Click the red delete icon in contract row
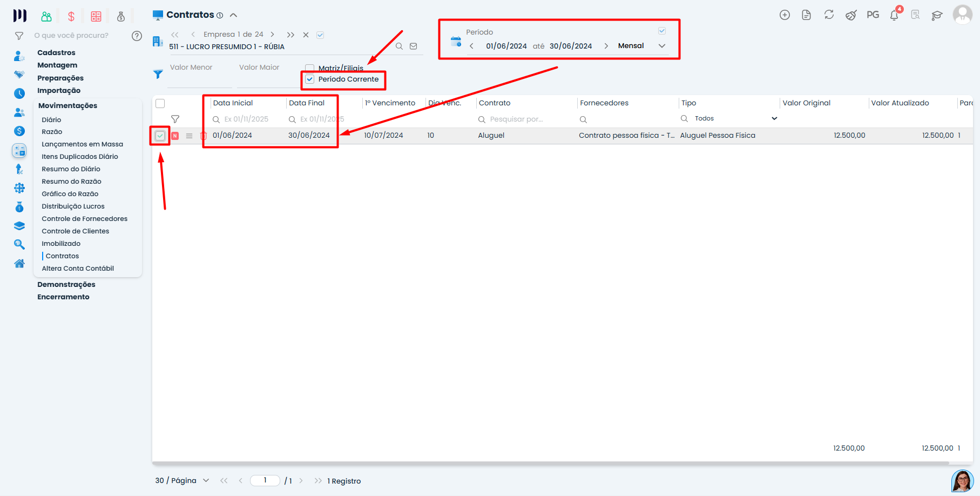The width and height of the screenshot is (980, 496). [x=204, y=136]
